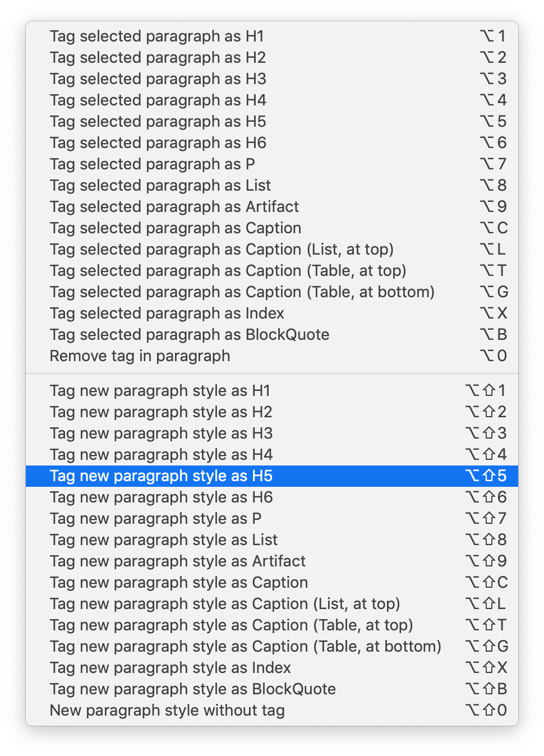
Task: Choose Tag new paragraph style as BlockQuote
Action: [x=272, y=689]
